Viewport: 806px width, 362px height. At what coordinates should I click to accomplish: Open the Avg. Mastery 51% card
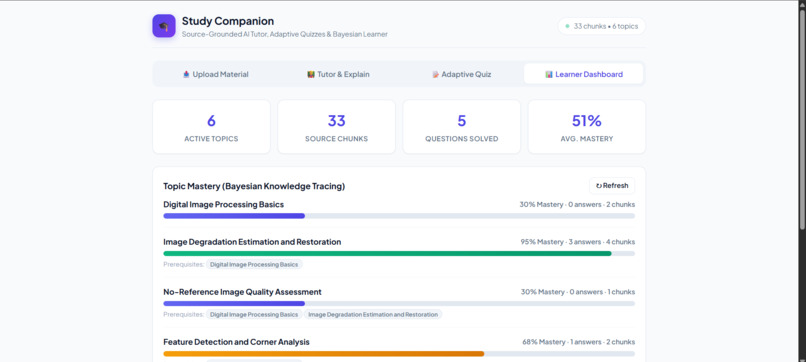(587, 127)
